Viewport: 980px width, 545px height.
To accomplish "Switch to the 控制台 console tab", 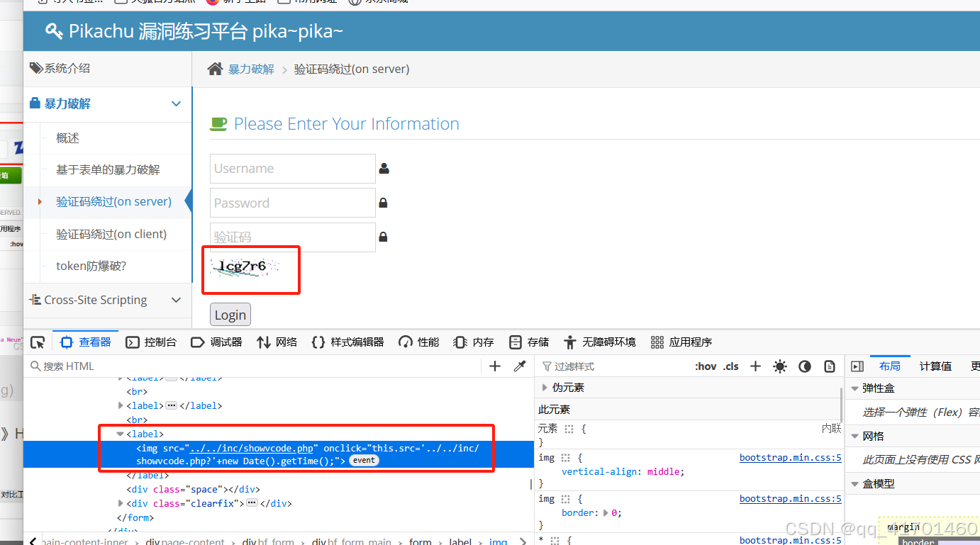I will pos(151,342).
